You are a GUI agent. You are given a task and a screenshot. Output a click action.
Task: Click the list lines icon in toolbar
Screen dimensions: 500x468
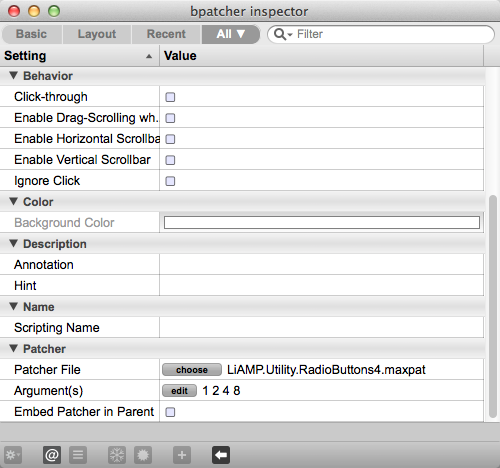(x=78, y=455)
